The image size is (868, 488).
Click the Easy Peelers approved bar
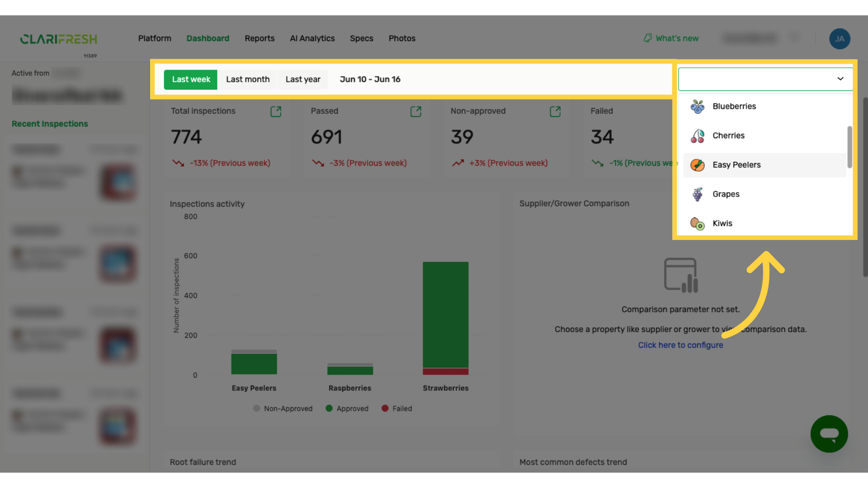(x=254, y=364)
